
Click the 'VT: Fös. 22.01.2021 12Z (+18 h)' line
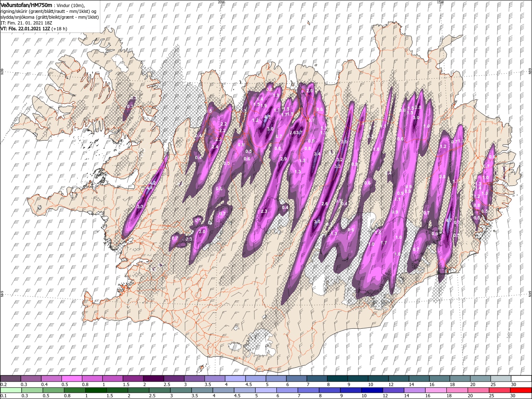tap(34, 29)
